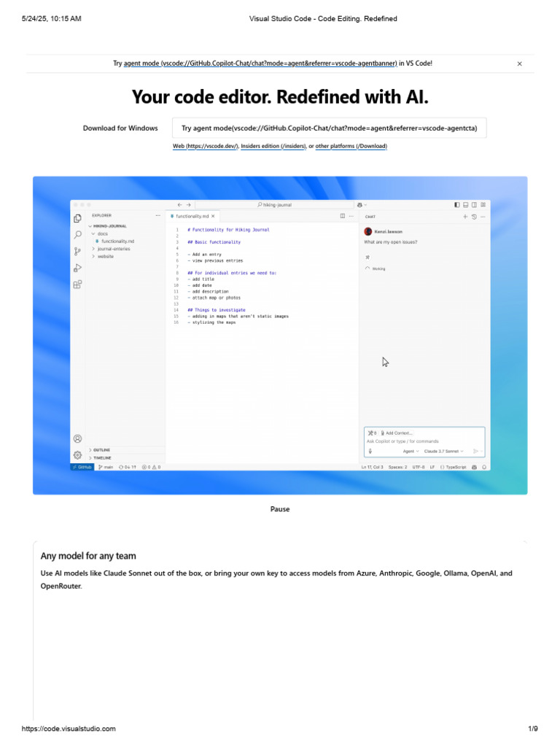Click the notifications bell in status bar

click(x=484, y=468)
